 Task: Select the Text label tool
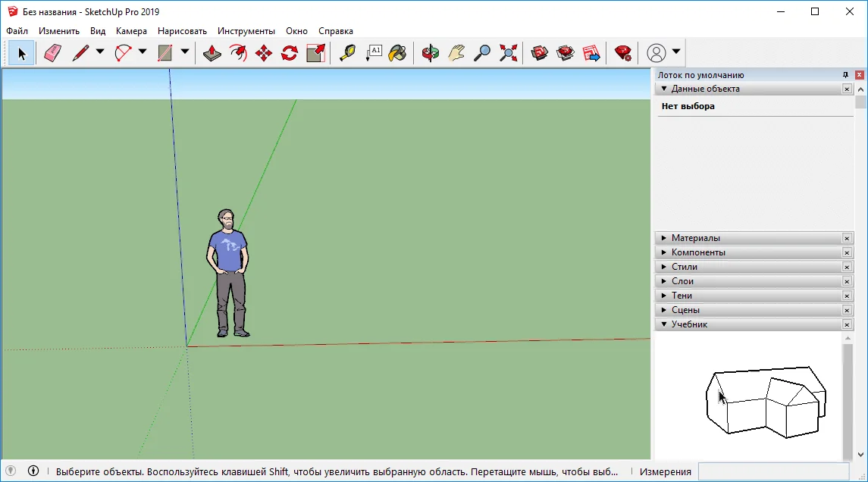374,53
